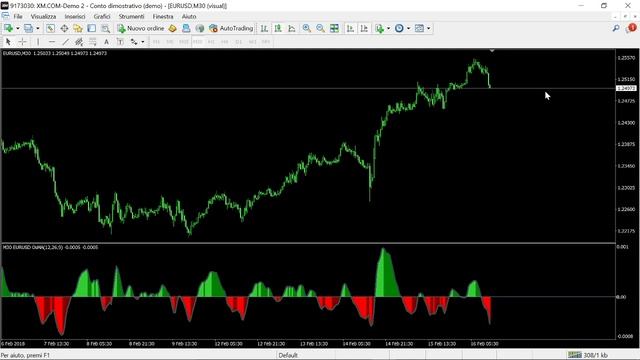Zoom out on the chart

coord(320,28)
